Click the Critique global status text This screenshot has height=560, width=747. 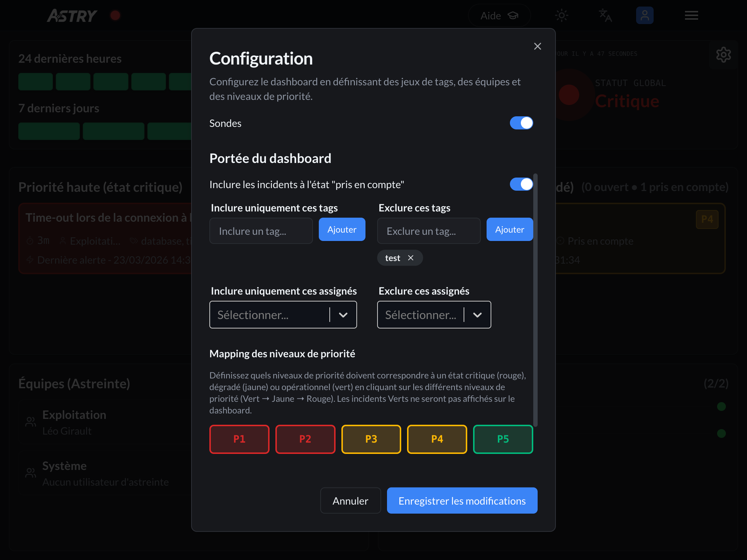pyautogui.click(x=627, y=101)
